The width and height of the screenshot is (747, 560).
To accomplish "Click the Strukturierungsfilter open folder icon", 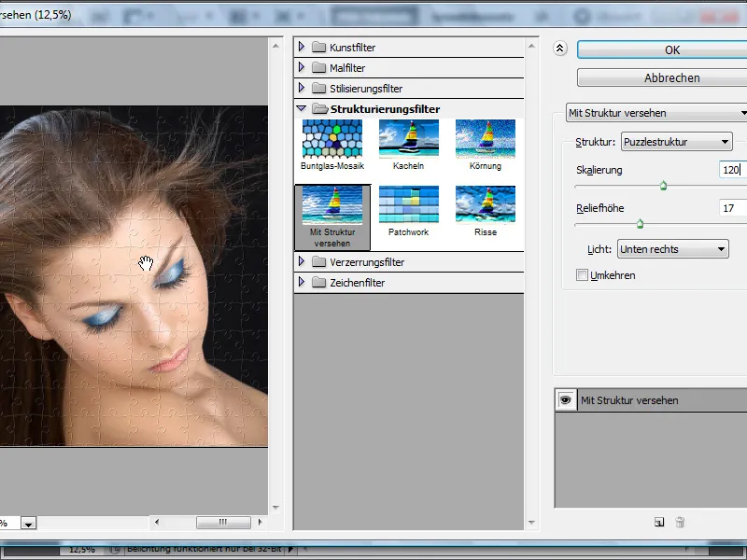I will click(x=319, y=108).
